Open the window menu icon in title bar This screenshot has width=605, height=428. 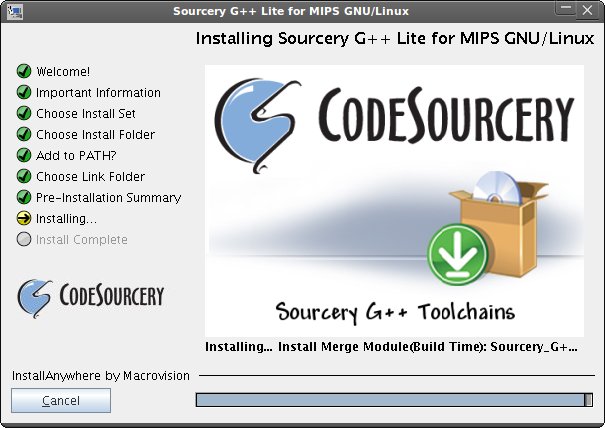(15, 11)
